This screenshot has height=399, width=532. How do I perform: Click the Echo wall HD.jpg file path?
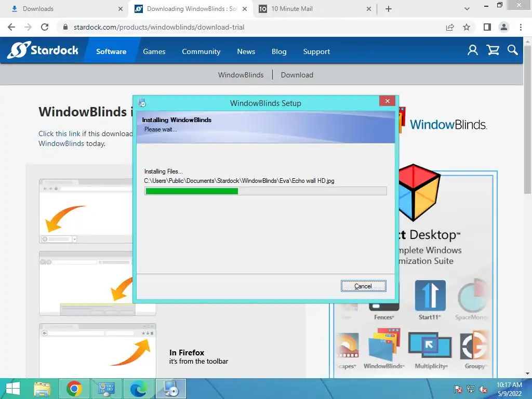(239, 181)
